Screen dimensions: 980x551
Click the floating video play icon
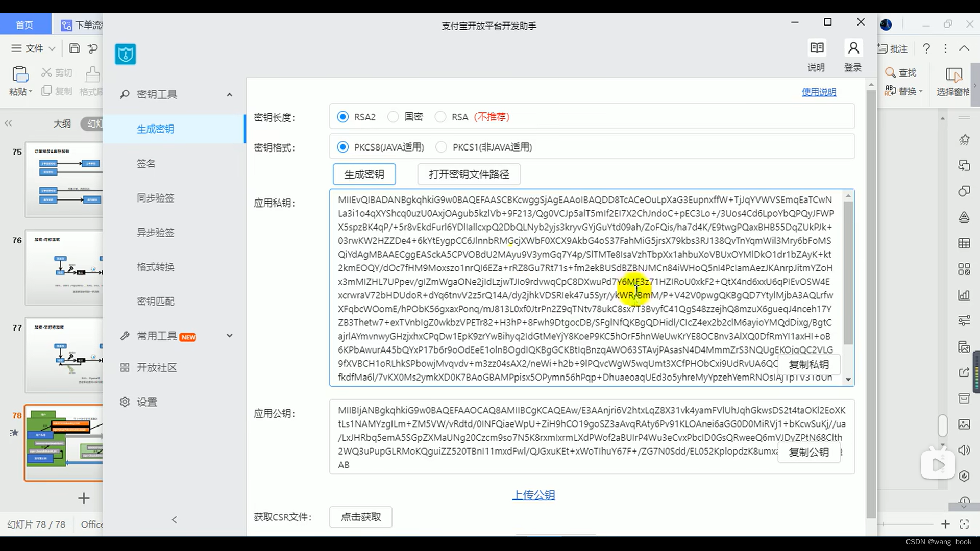coord(938,464)
